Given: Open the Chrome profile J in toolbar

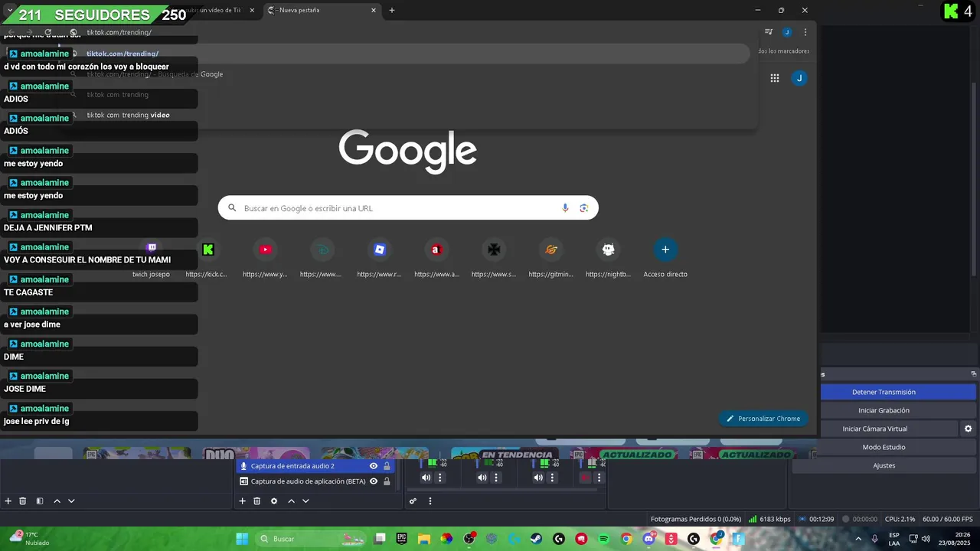Looking at the screenshot, I should pyautogui.click(x=787, y=32).
